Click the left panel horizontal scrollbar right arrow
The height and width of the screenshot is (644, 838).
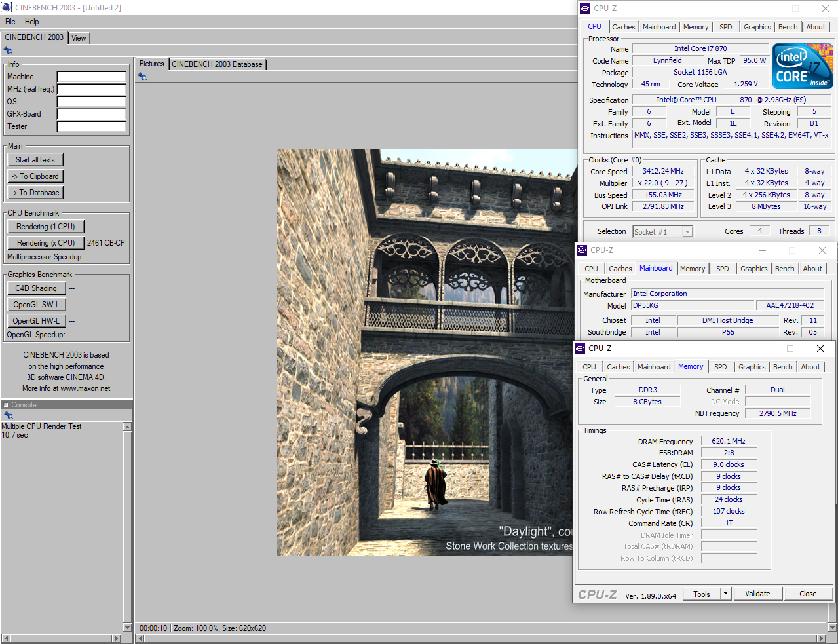117,638
